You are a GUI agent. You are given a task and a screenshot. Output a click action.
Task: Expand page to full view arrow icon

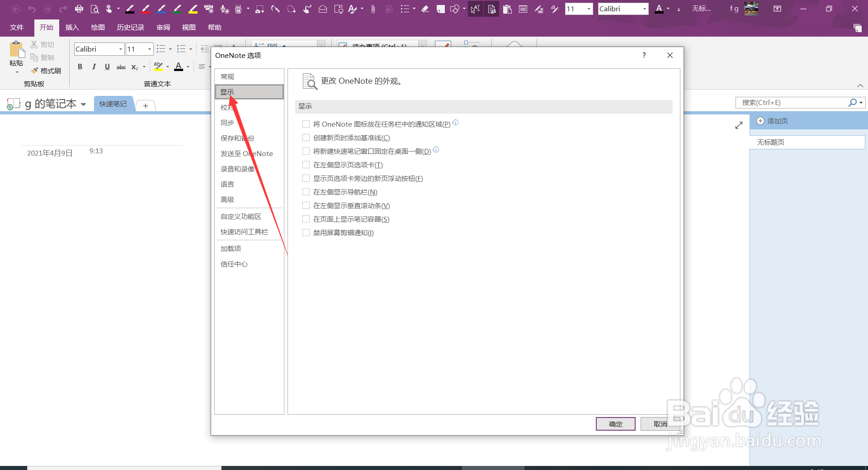[x=739, y=125]
